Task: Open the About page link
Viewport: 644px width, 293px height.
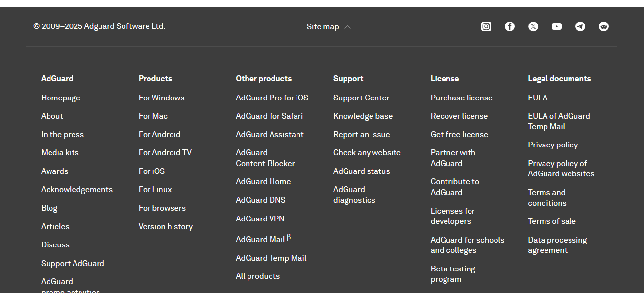Action: click(x=52, y=116)
